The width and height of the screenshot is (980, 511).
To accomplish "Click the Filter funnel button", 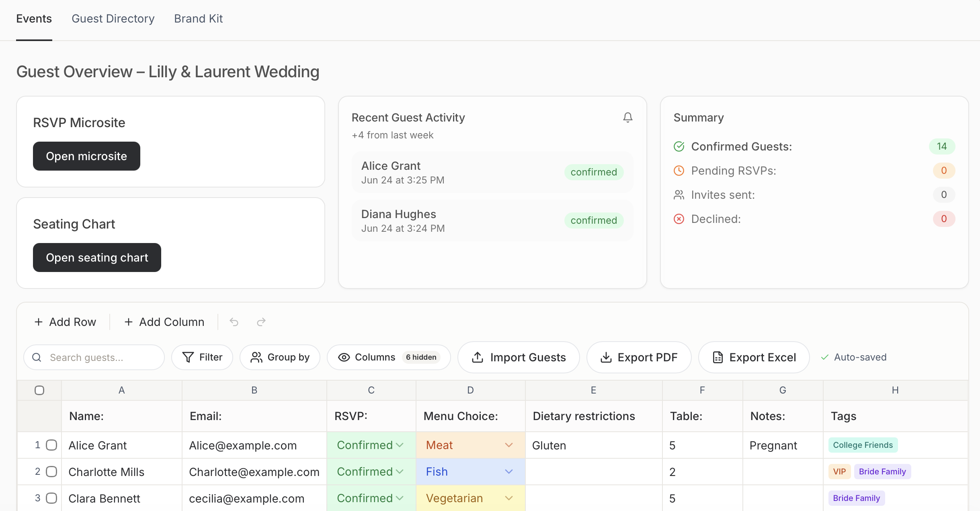I will click(202, 357).
